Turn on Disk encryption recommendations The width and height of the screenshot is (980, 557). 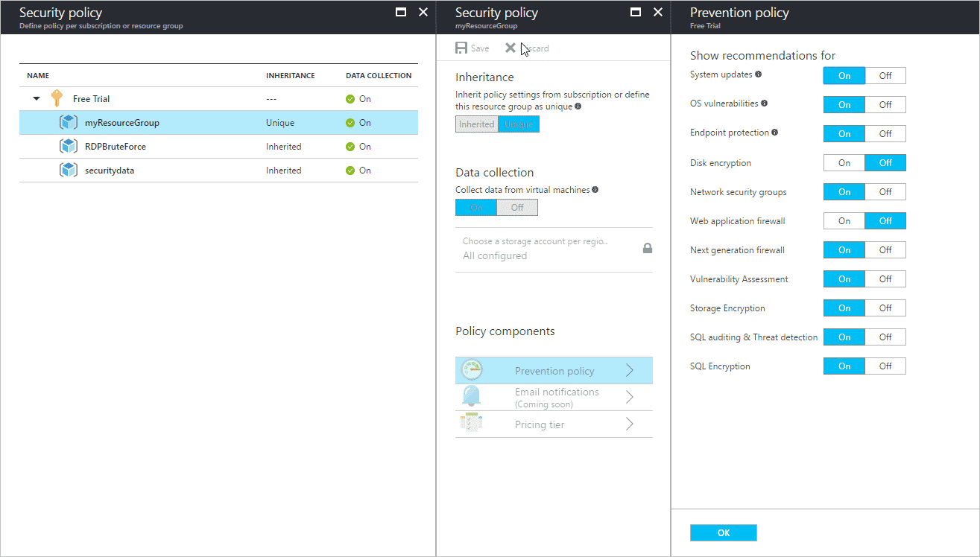point(844,163)
